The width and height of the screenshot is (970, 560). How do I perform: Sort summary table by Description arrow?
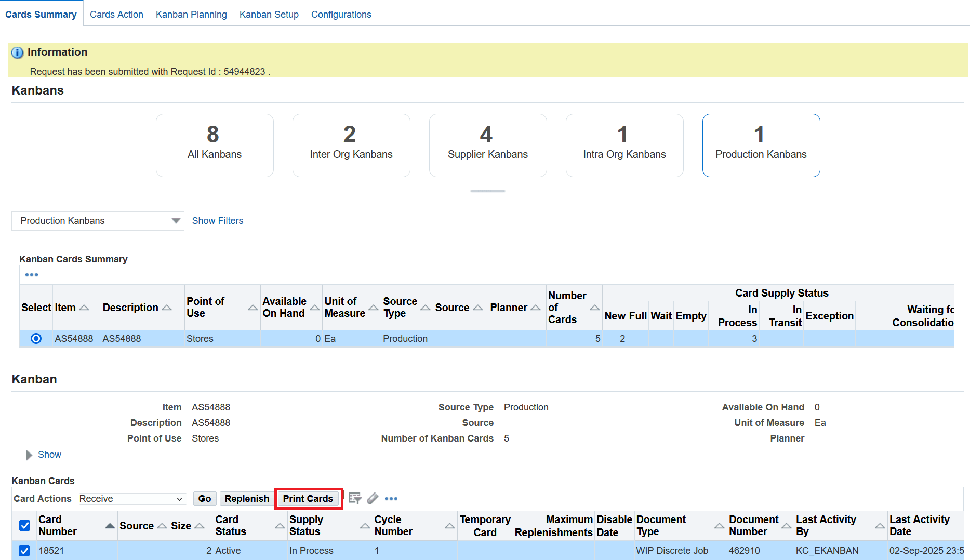click(x=166, y=308)
